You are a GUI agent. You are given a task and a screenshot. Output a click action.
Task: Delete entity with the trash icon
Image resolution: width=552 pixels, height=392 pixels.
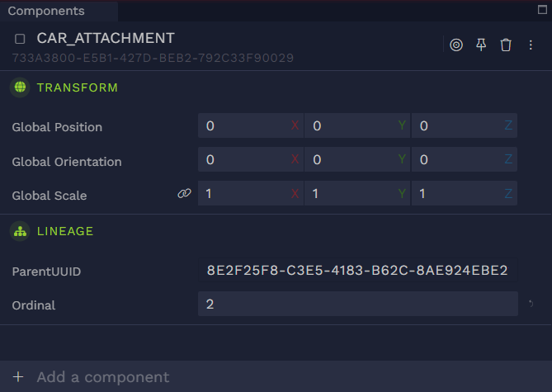(506, 45)
